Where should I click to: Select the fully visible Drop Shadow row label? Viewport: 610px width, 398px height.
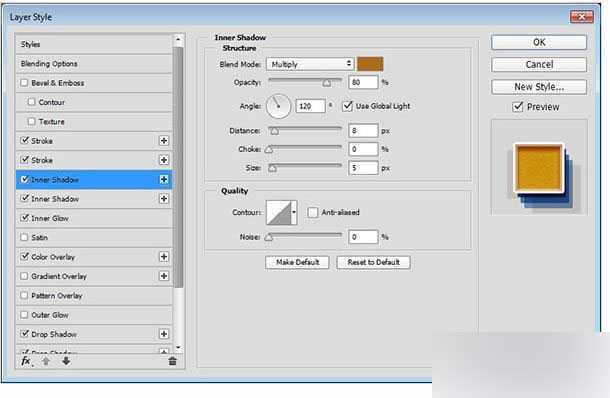click(54, 334)
